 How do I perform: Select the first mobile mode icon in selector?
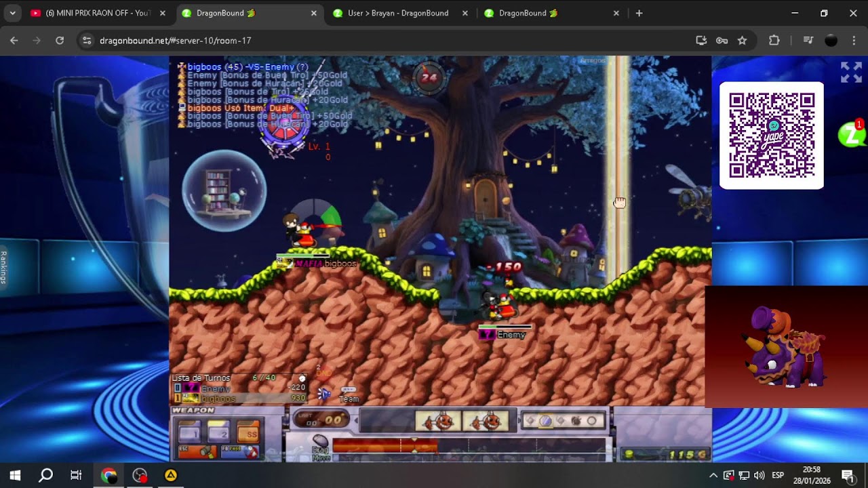(x=531, y=421)
